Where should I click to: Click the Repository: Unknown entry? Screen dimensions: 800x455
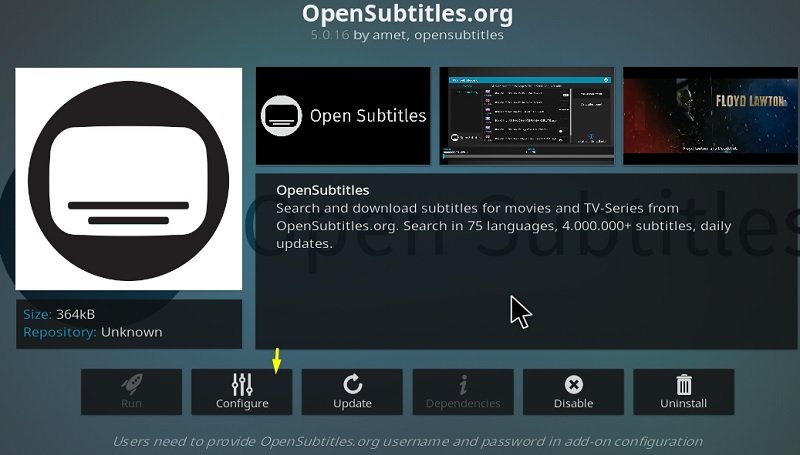click(x=93, y=332)
